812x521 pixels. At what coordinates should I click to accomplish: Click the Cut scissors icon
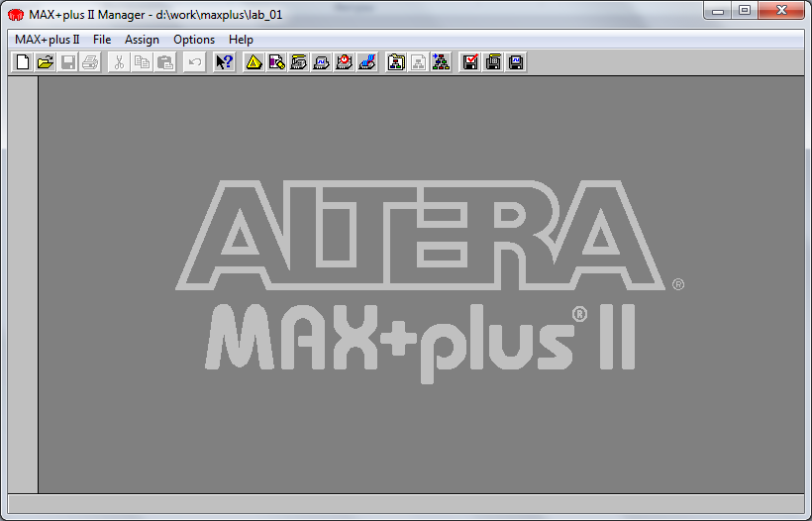click(x=119, y=62)
